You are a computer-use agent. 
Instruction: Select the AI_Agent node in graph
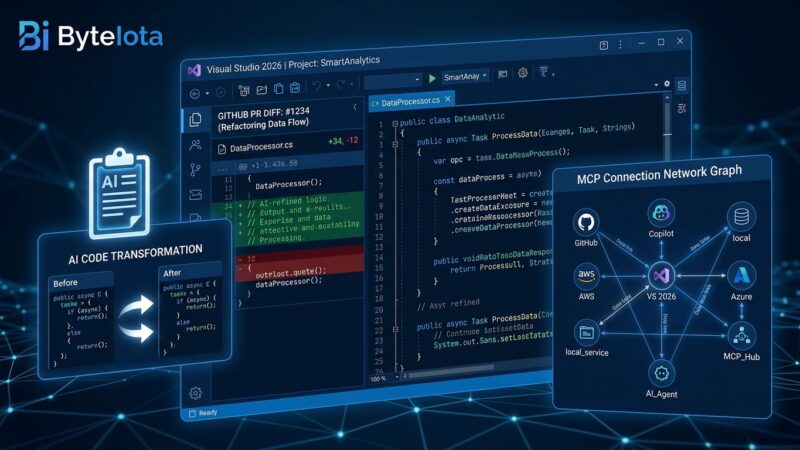[x=662, y=373]
